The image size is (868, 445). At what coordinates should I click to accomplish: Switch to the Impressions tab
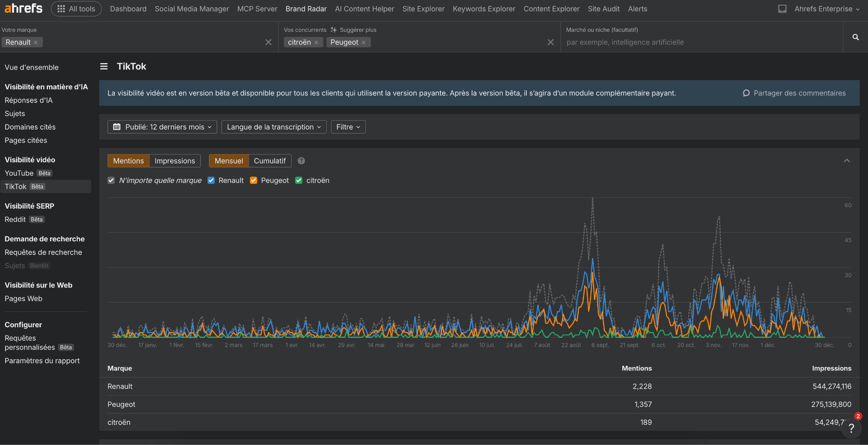pos(175,161)
